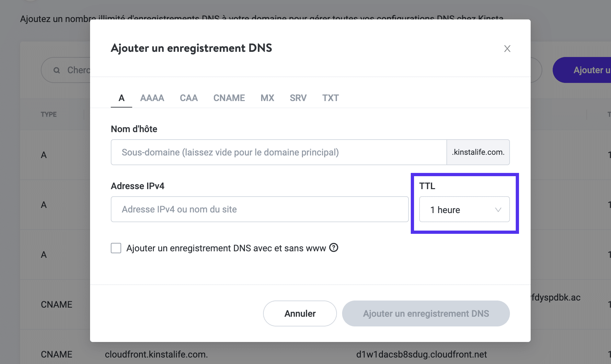Click the search magnifier icon
Viewport: 611px width, 364px height.
57,70
